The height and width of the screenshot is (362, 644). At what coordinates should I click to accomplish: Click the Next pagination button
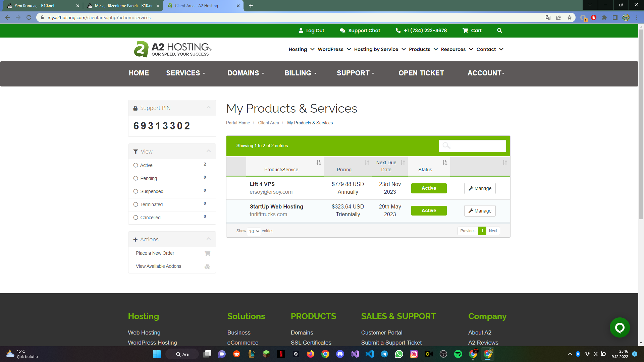(x=493, y=231)
